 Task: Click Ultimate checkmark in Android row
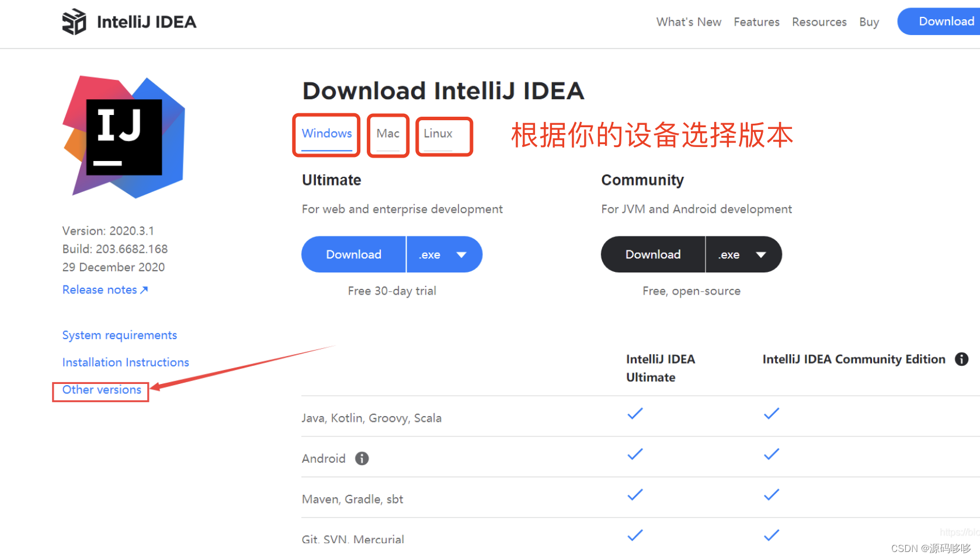pos(635,454)
